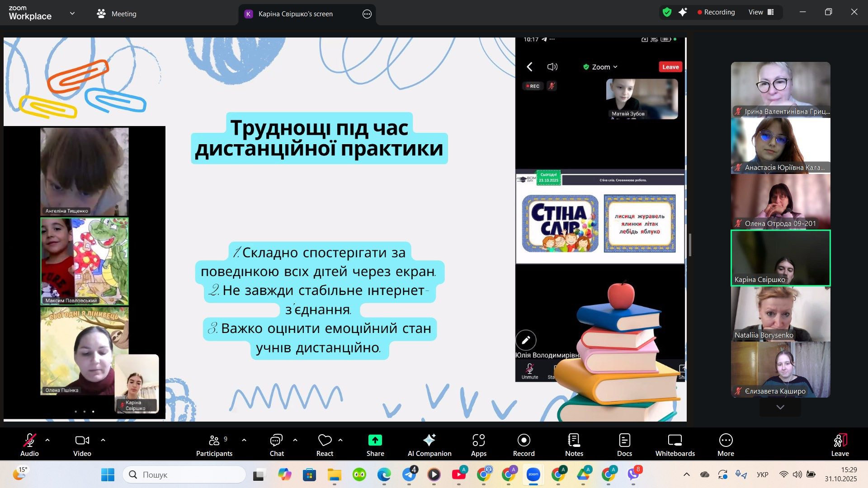The height and width of the screenshot is (488, 868).
Task: Toggle speaker icon in shared phone Zoom
Action: 552,67
